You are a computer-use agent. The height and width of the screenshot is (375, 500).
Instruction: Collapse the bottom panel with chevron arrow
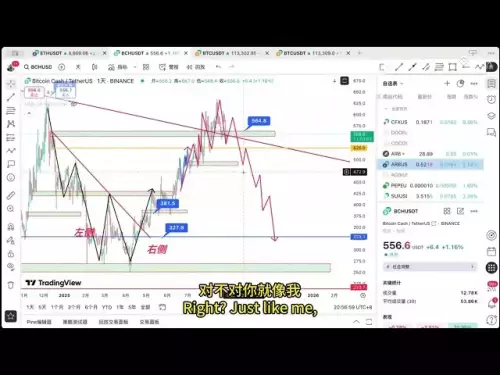(x=356, y=322)
